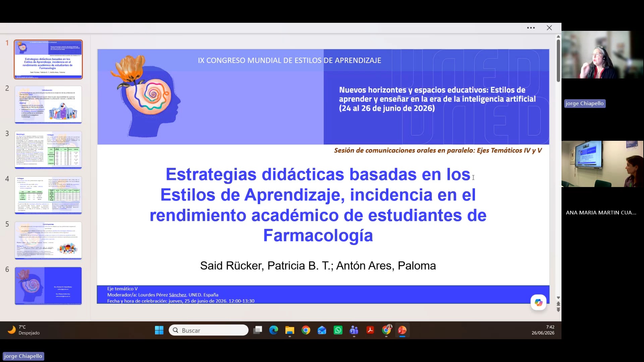Screen dimensions: 644x362
Task: Select slide 6 closing thumbnail
Action: (x=48, y=286)
